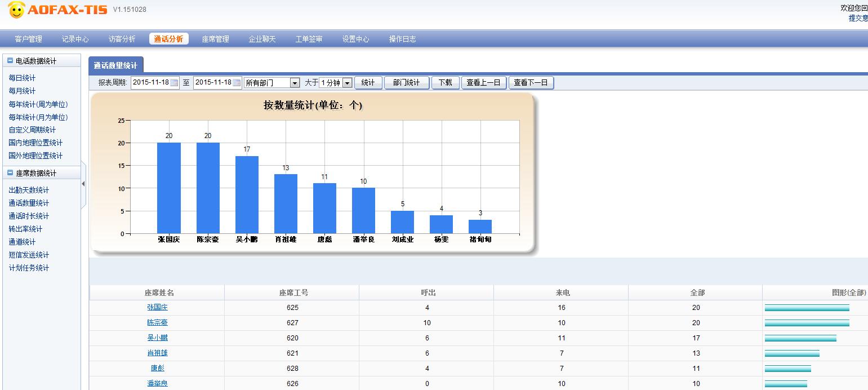Screen dimensions: 868x390
Task: Select the 通话数量统计 tab
Action: point(115,65)
